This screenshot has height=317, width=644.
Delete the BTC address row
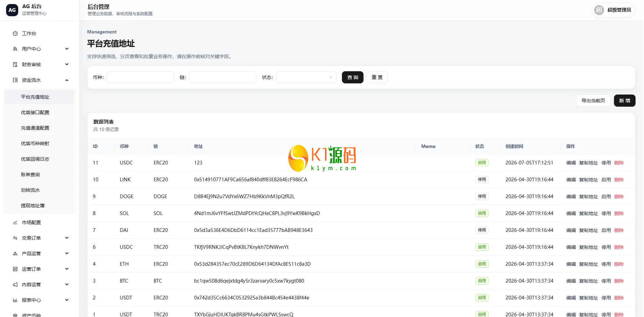point(619,281)
